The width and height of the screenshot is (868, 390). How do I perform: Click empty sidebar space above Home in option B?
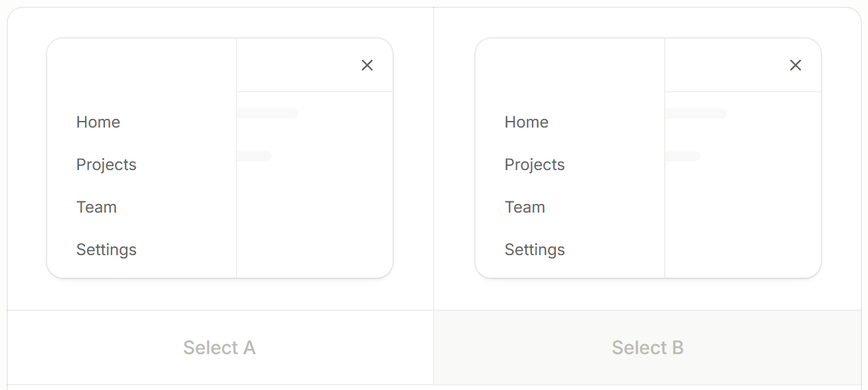(x=570, y=73)
